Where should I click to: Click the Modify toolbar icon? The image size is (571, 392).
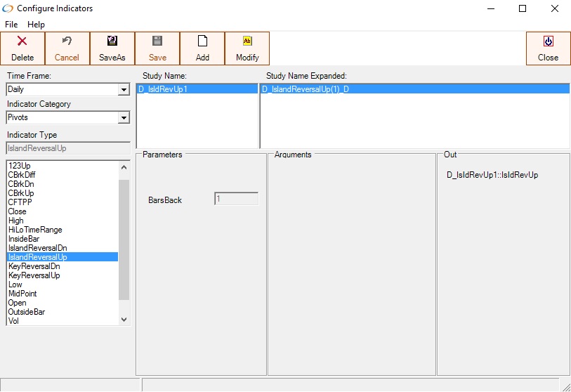(x=247, y=41)
